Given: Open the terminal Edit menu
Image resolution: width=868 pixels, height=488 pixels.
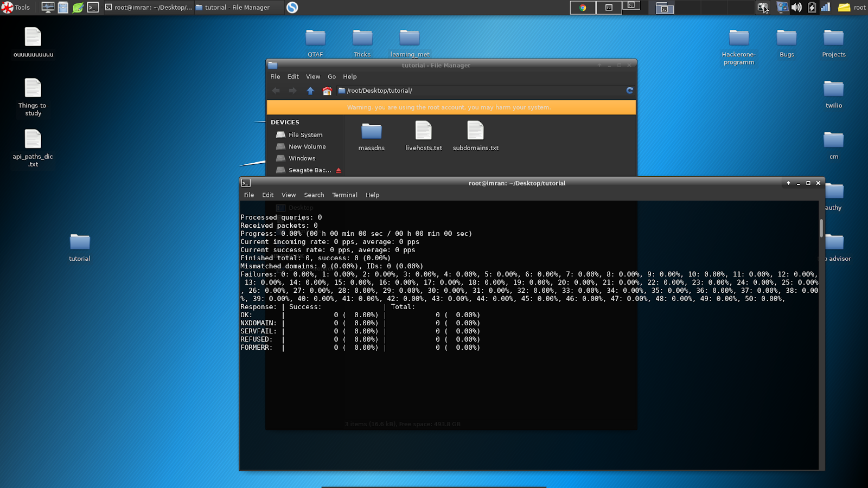Looking at the screenshot, I should pos(268,195).
